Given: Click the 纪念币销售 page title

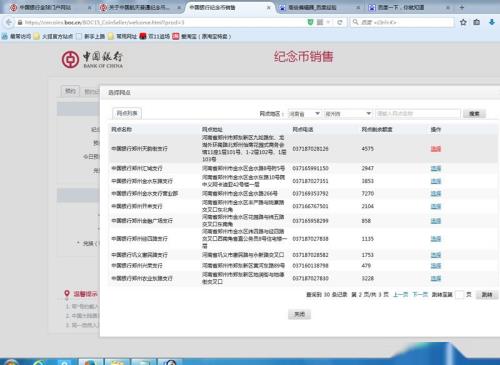Looking at the screenshot, I should pos(303,57).
